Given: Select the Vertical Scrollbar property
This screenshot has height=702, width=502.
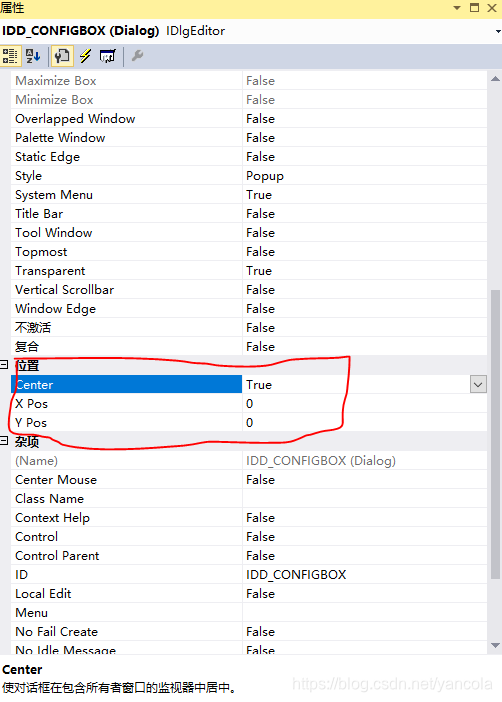Looking at the screenshot, I should pyautogui.click(x=126, y=290).
